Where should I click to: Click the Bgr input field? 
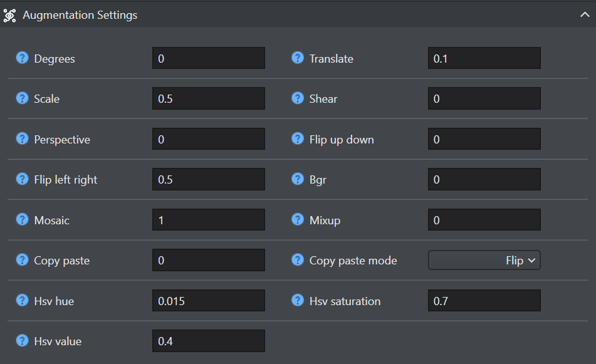tap(484, 179)
